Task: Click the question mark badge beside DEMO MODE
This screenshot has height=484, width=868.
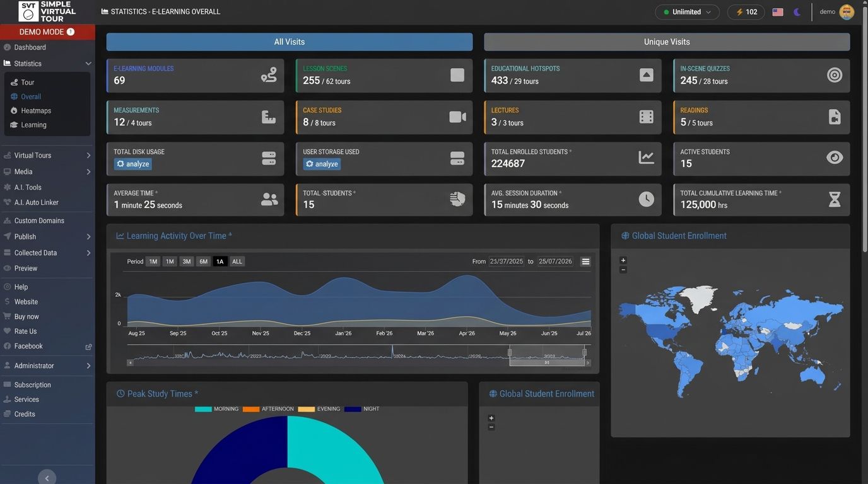Action: 71,32
